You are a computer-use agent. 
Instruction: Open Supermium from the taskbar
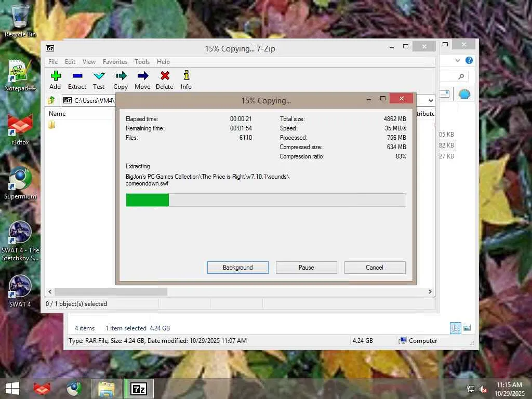click(x=74, y=389)
